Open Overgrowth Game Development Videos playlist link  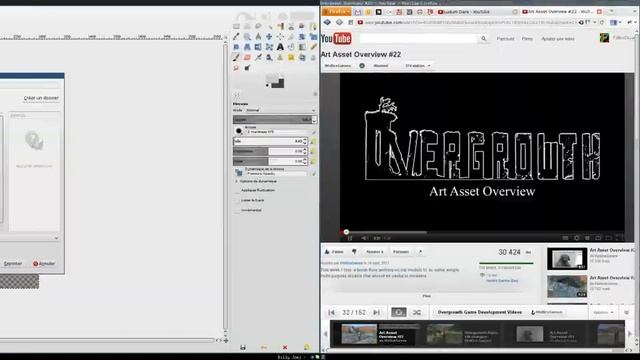(480, 312)
